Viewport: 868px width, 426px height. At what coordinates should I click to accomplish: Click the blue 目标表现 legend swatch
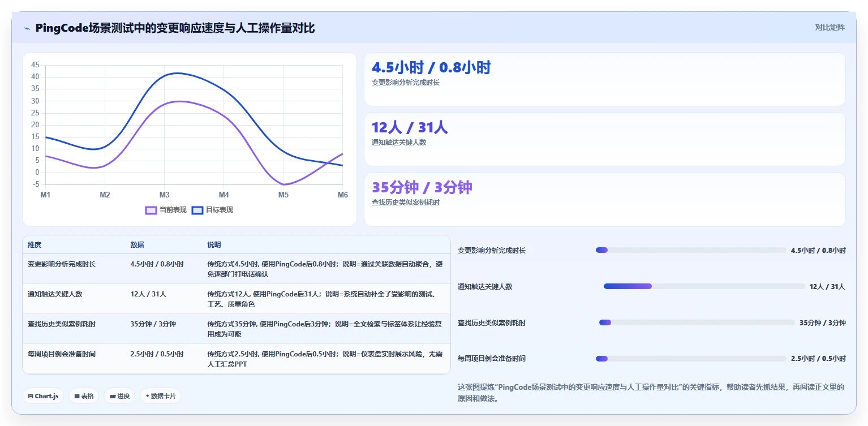click(x=197, y=210)
